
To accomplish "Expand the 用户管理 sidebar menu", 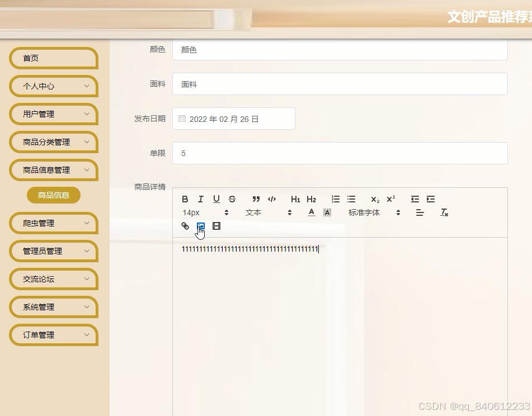I will point(54,114).
